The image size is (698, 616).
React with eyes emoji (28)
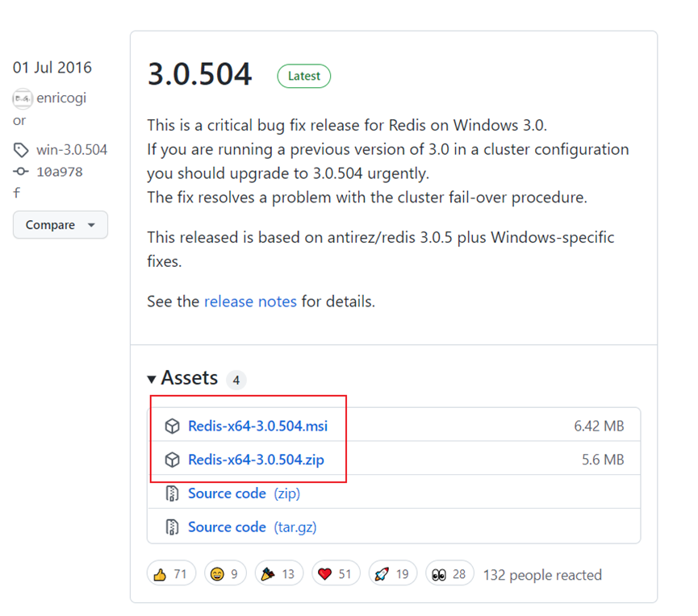(449, 574)
